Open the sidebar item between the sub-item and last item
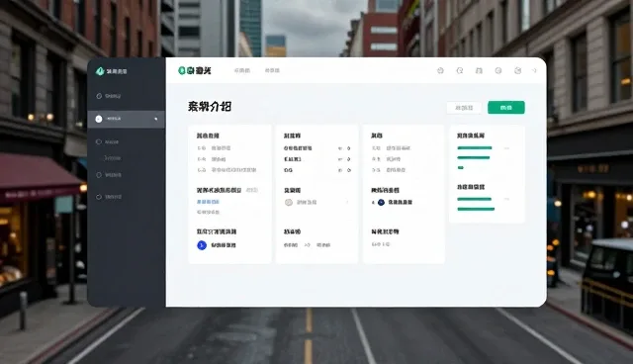Viewport: 633px width, 364px height. coord(108,175)
